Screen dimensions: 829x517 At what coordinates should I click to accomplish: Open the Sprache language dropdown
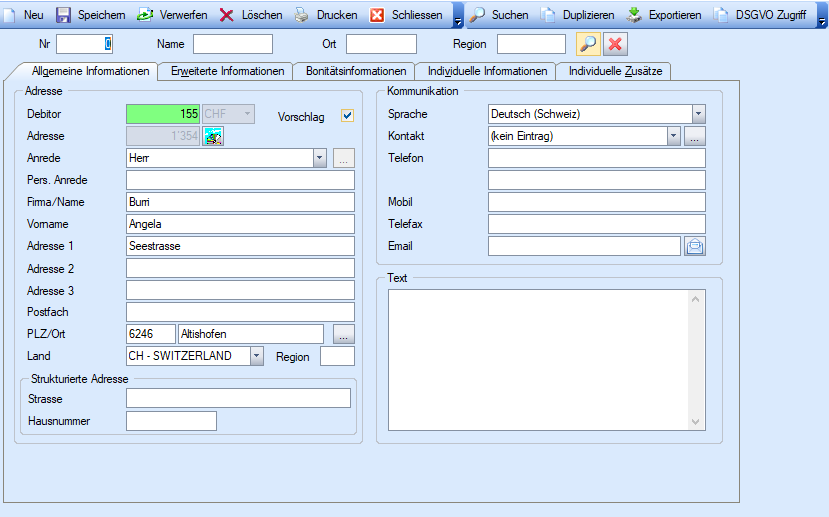[x=698, y=114]
